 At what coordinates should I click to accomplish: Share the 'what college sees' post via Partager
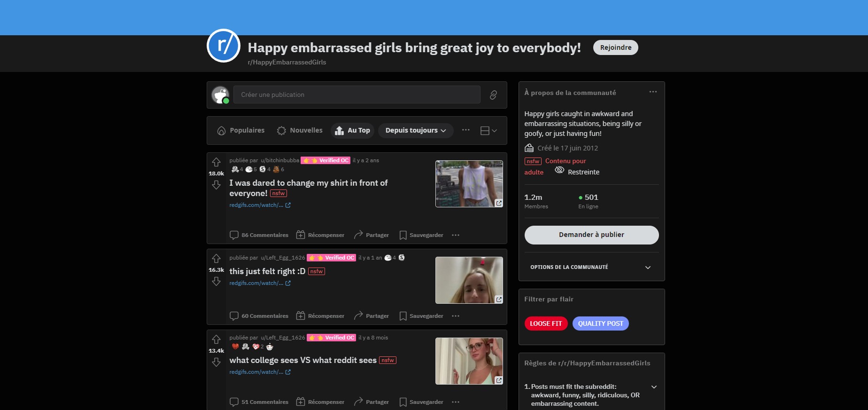tap(371, 402)
